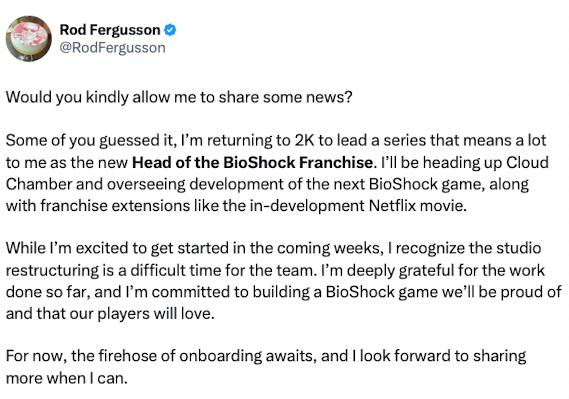The height and width of the screenshot is (399, 569).
Task: Click 'look forward to sharing' in last paragraph
Action: click(443, 356)
